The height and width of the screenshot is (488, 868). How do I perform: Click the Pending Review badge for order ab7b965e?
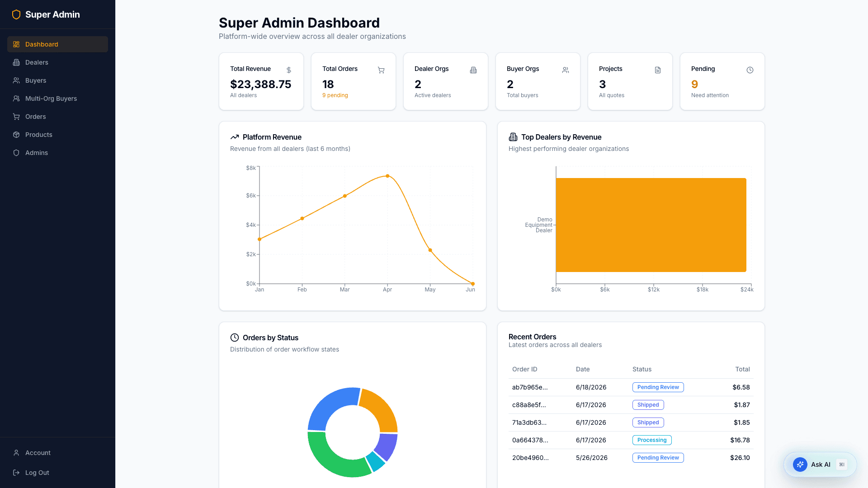[x=658, y=387]
